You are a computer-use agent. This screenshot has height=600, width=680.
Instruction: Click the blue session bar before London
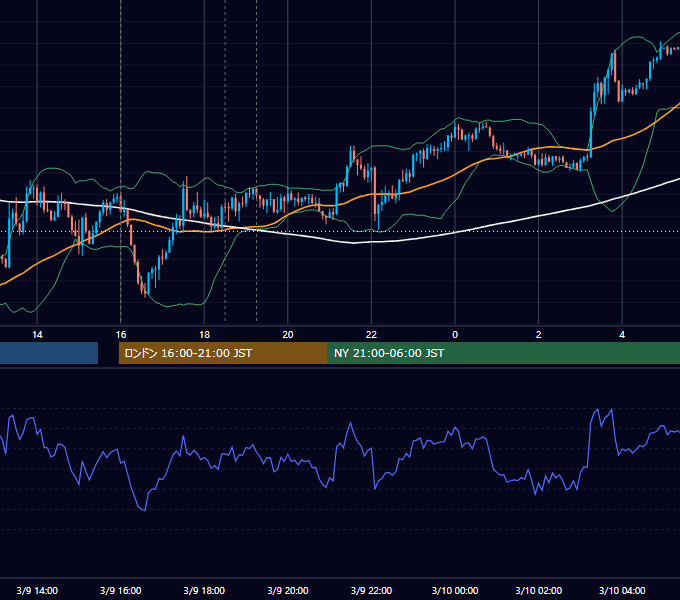pos(49,353)
